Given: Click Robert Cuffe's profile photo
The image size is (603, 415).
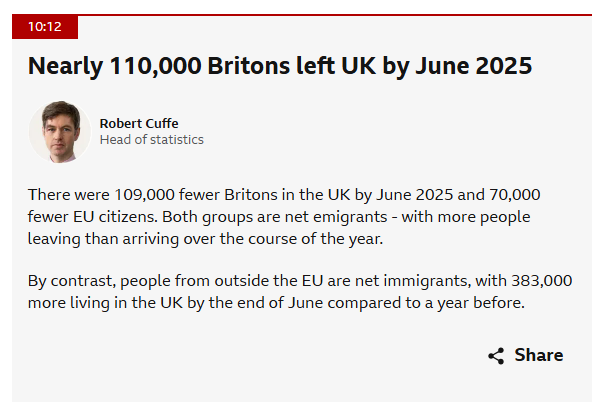Looking at the screenshot, I should [x=60, y=131].
